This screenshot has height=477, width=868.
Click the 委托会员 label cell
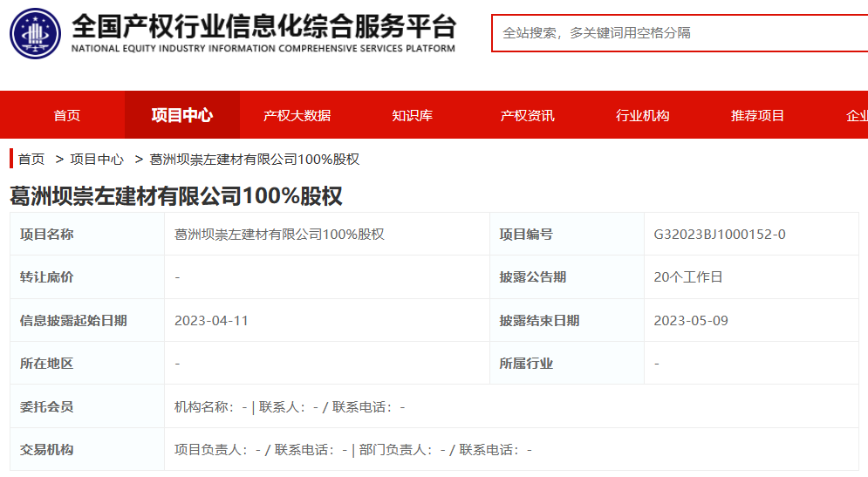tap(87, 406)
